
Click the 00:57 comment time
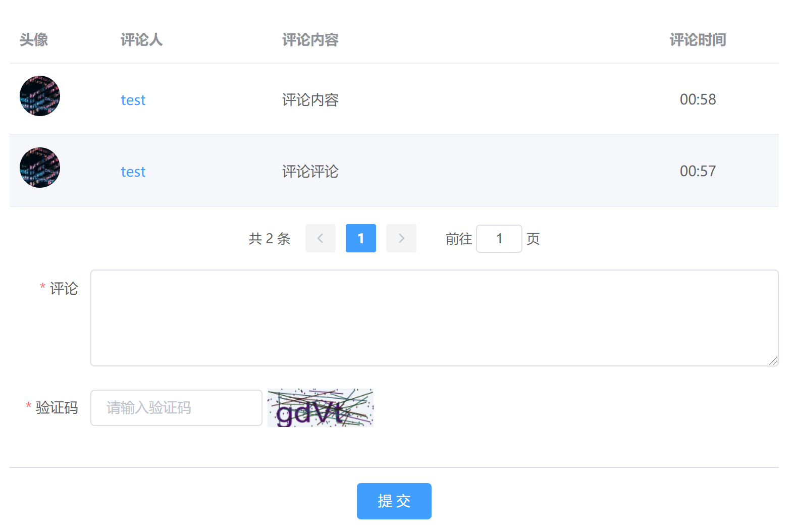pyautogui.click(x=698, y=171)
